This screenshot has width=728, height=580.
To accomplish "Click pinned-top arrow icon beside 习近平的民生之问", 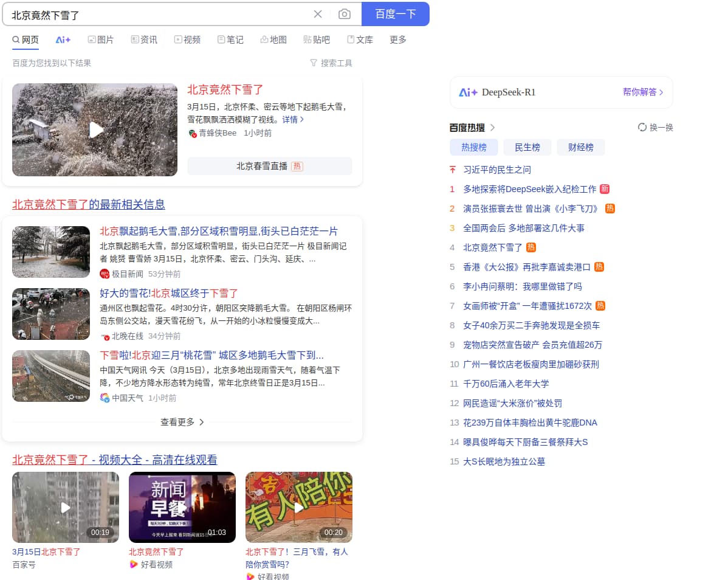I will [453, 170].
